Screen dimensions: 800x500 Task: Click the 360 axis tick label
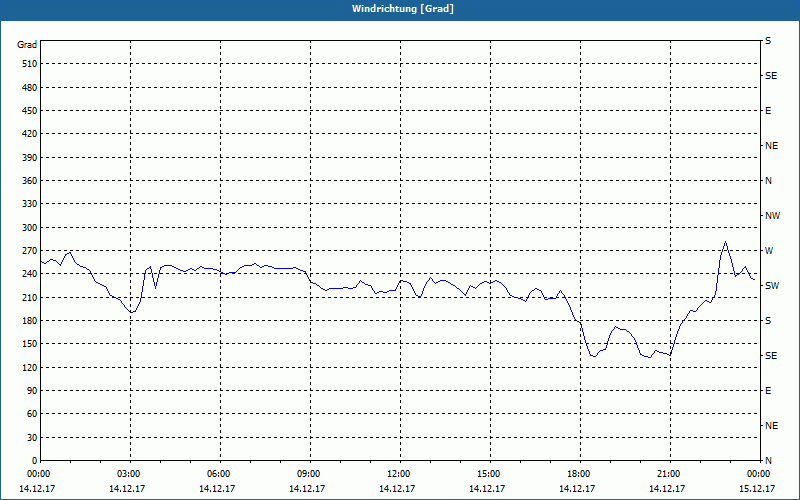[30, 181]
